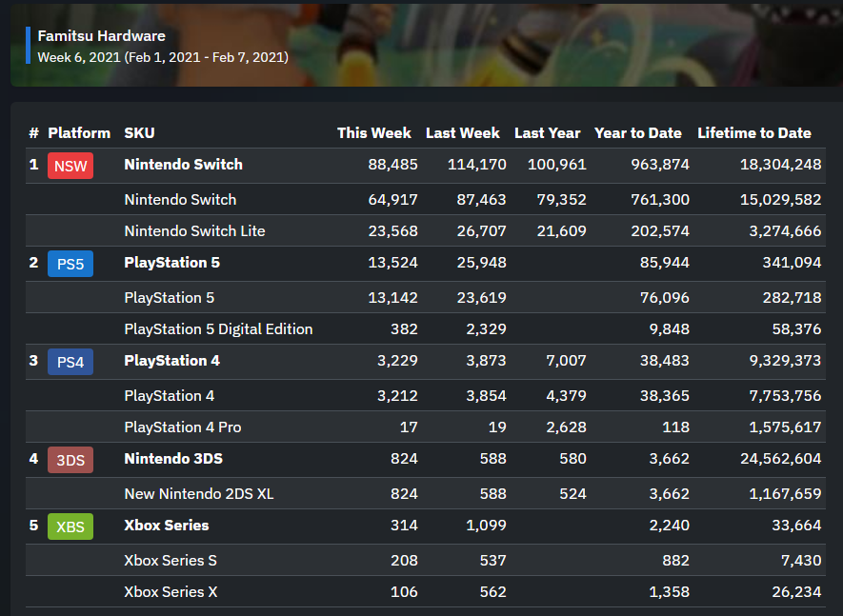Click the Platform column header
This screenshot has width=843, height=616.
(x=79, y=132)
